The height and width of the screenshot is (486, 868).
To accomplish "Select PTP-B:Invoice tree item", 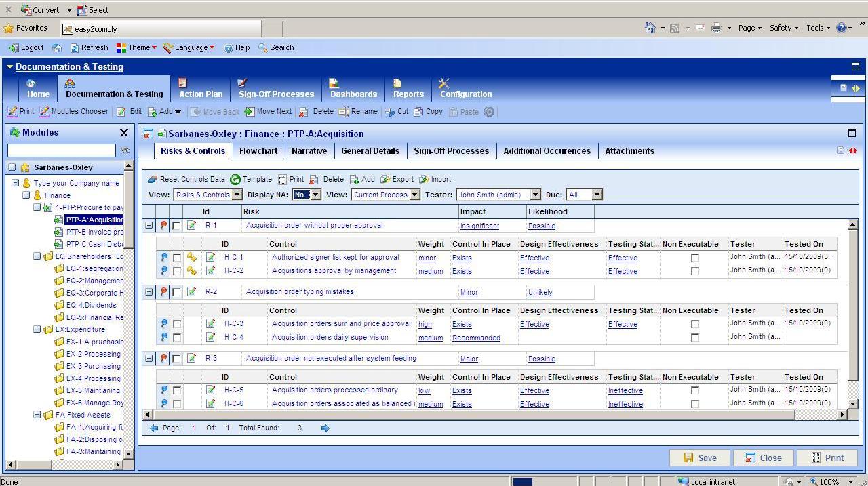I will tap(94, 232).
